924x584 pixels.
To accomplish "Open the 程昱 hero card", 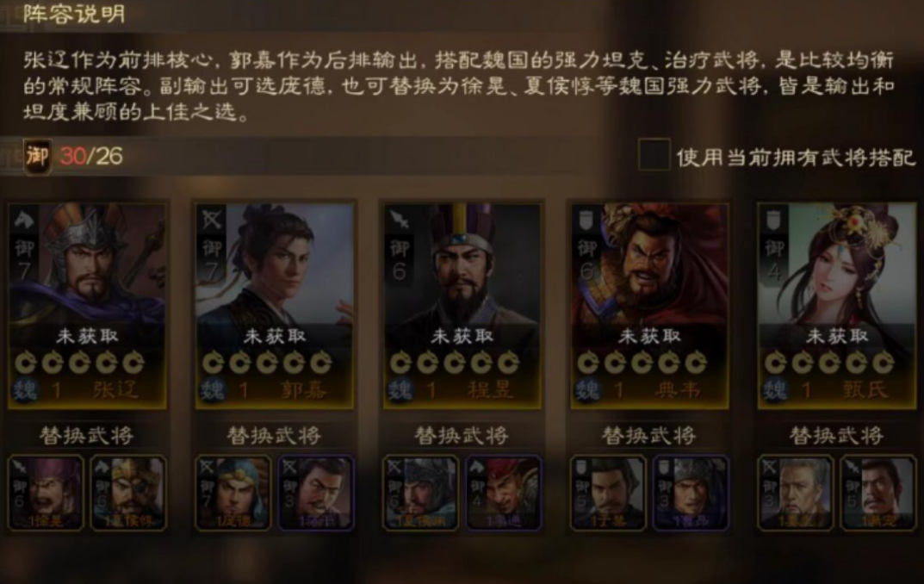I will click(462, 306).
